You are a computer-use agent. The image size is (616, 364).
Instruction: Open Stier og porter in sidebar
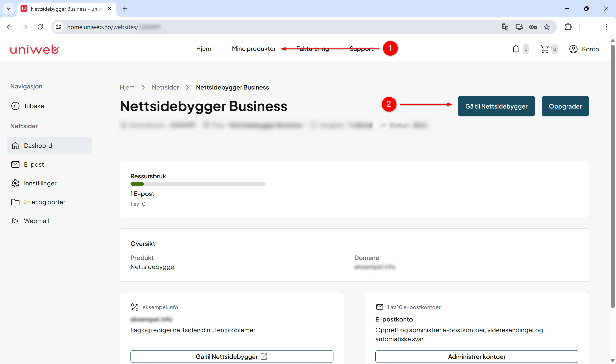(x=44, y=202)
